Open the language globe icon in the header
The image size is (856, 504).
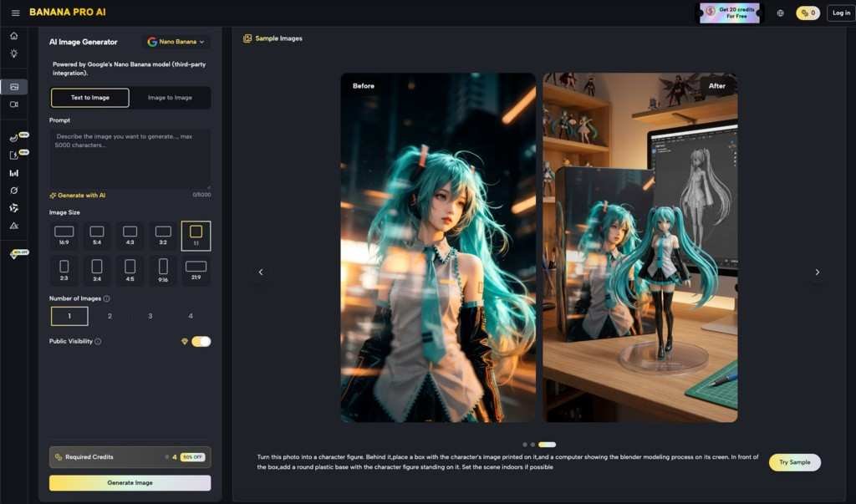(x=781, y=12)
